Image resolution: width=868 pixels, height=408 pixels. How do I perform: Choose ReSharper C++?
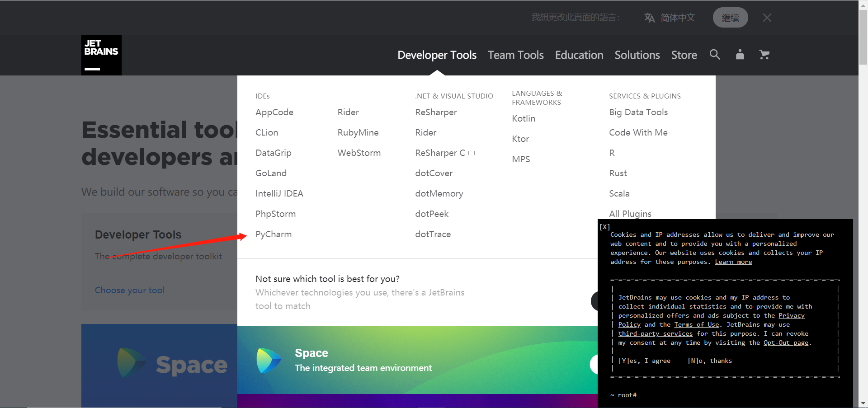coord(446,153)
